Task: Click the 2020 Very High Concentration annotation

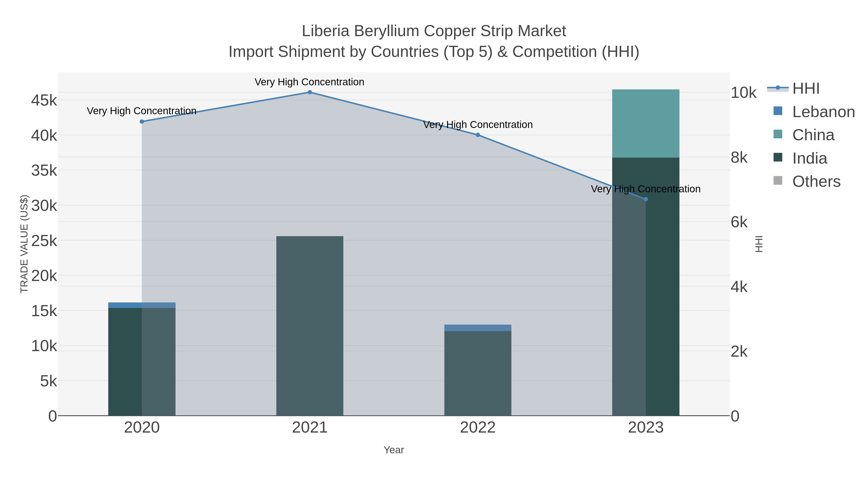Action: coord(142,111)
